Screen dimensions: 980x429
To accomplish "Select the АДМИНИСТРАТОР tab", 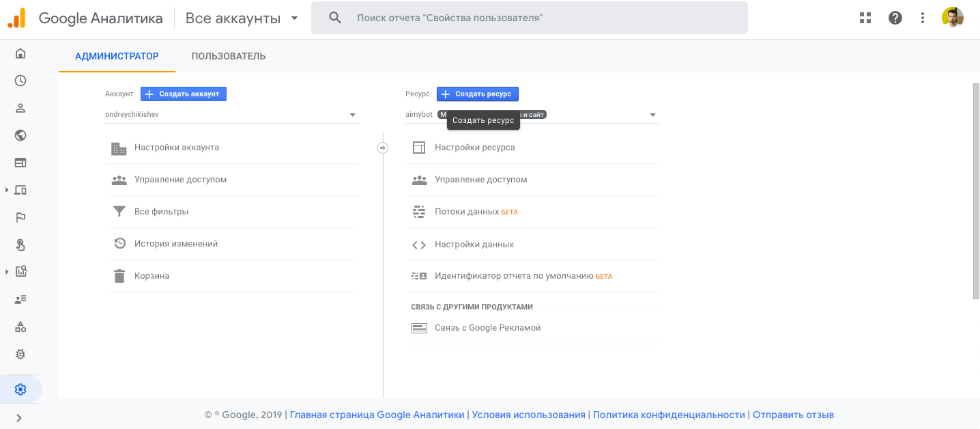I will click(117, 56).
